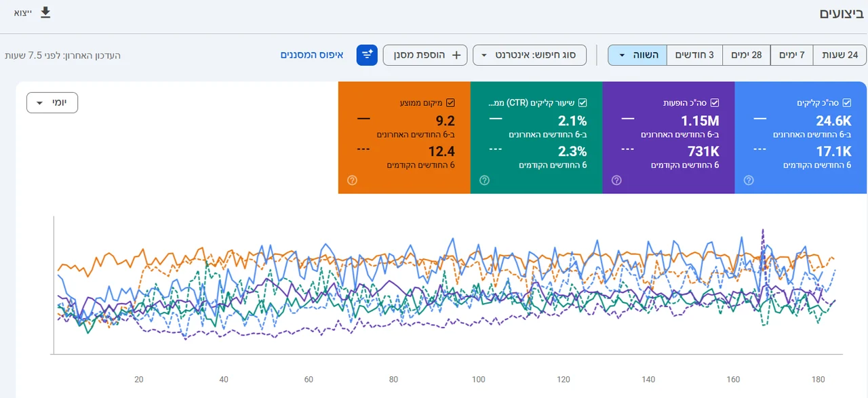The width and height of the screenshot is (868, 398).
Task: Click the איפוס המסננים link
Action: 312,55
